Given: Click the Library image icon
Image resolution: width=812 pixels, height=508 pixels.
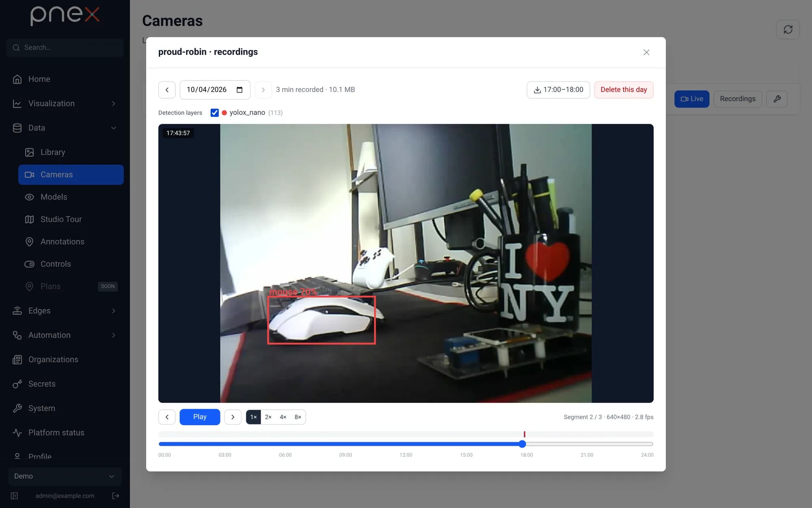Looking at the screenshot, I should tap(29, 152).
